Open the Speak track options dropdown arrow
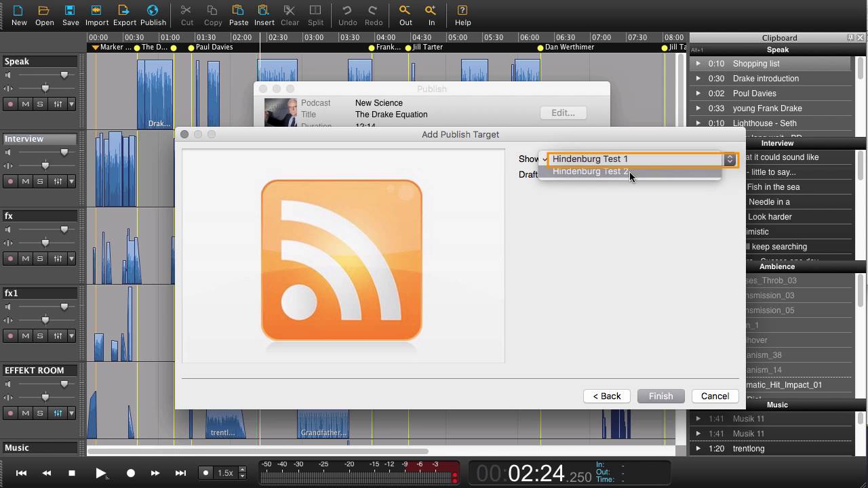 click(x=71, y=104)
